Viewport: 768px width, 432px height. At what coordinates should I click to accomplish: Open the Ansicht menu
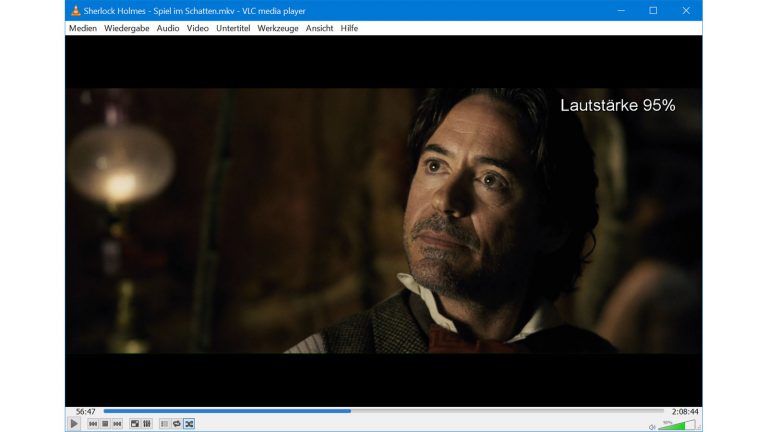(x=319, y=28)
